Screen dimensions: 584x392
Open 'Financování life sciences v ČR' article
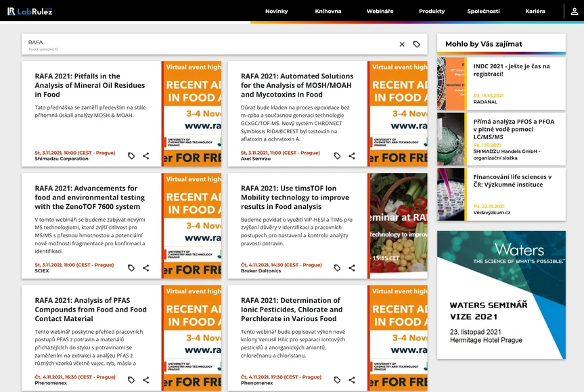click(512, 180)
